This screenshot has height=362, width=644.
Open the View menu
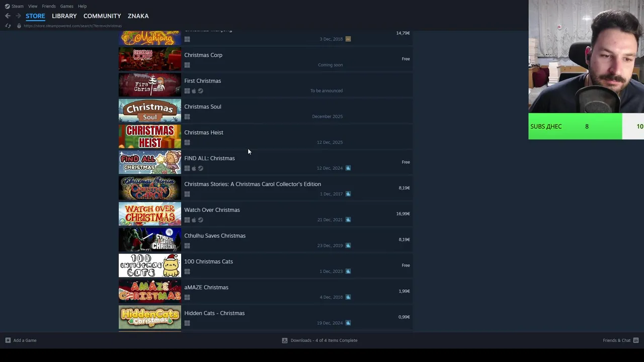tap(33, 6)
